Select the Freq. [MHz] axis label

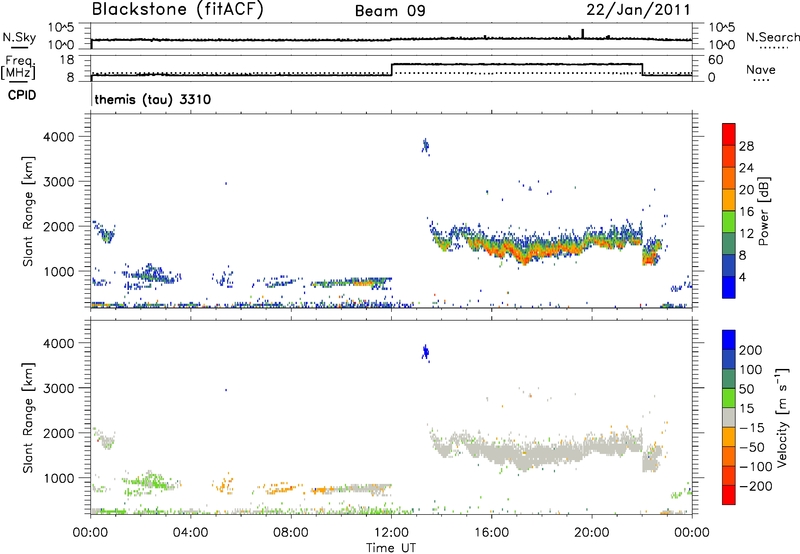[19, 68]
